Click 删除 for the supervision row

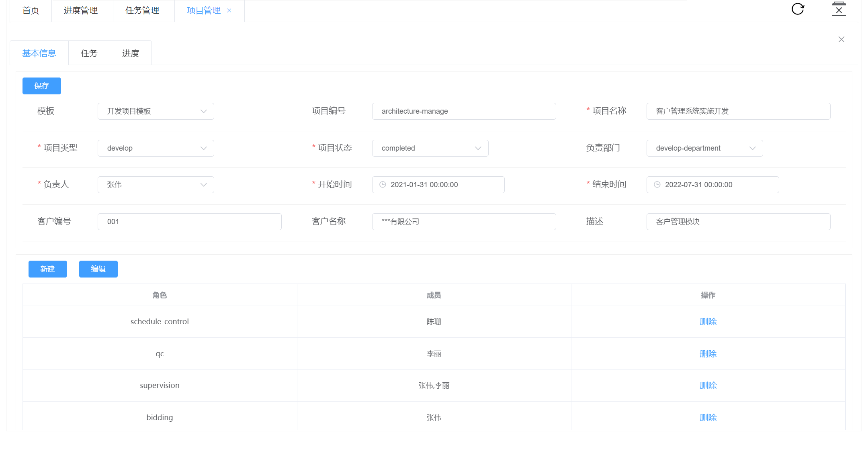(708, 386)
